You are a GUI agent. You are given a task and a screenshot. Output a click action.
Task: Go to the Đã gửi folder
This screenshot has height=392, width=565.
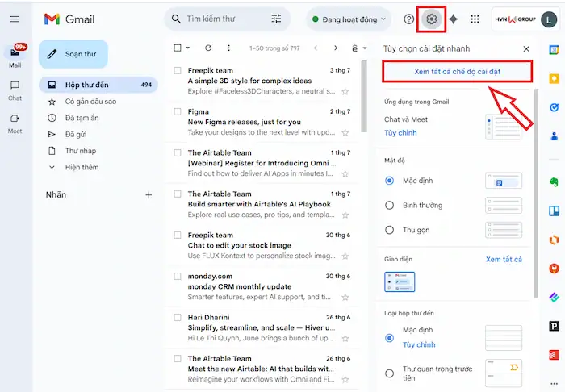(77, 134)
